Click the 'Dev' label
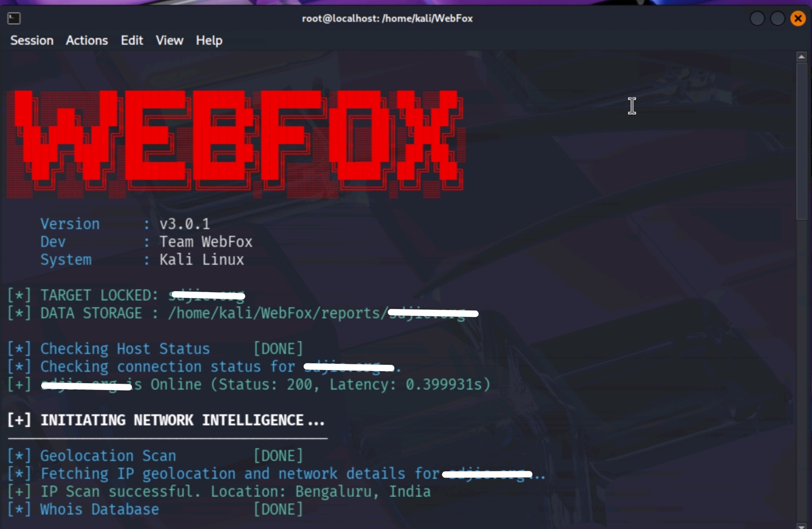Image resolution: width=812 pixels, height=529 pixels. [53, 242]
